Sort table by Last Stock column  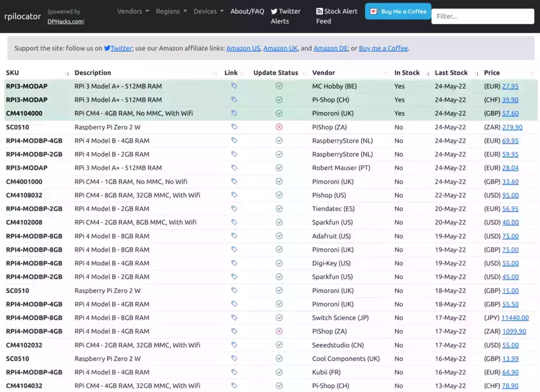click(x=456, y=73)
